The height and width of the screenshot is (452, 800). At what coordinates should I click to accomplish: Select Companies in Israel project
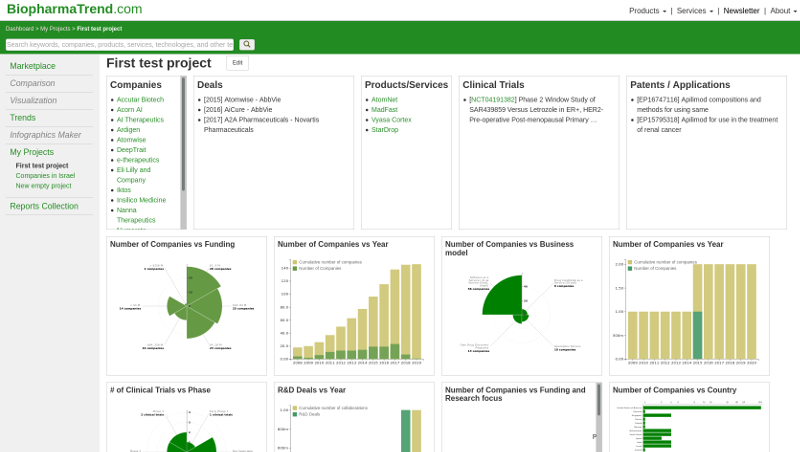click(x=45, y=175)
